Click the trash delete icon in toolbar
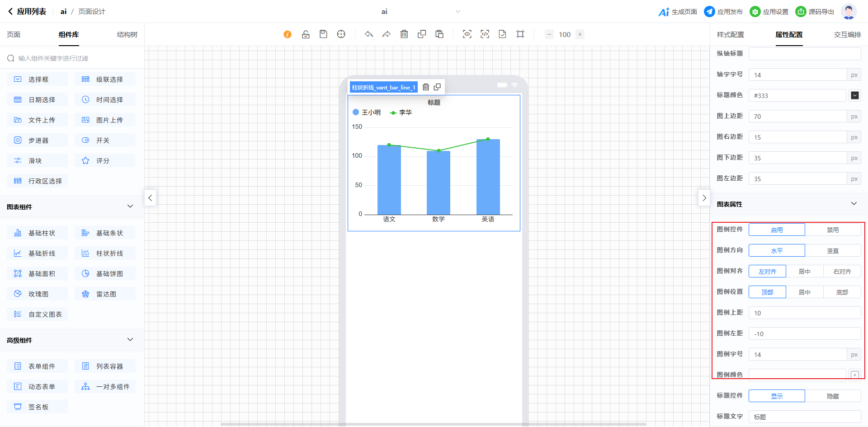 click(404, 34)
